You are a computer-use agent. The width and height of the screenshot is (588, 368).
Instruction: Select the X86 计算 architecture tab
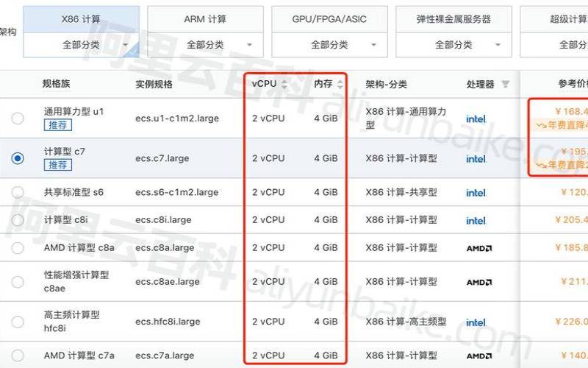[x=81, y=19]
